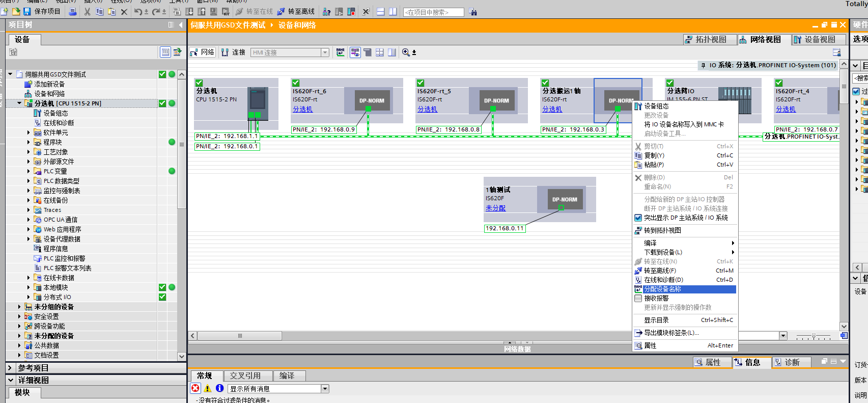
Task: Choose Go to topology view menu entry
Action: click(x=685, y=230)
